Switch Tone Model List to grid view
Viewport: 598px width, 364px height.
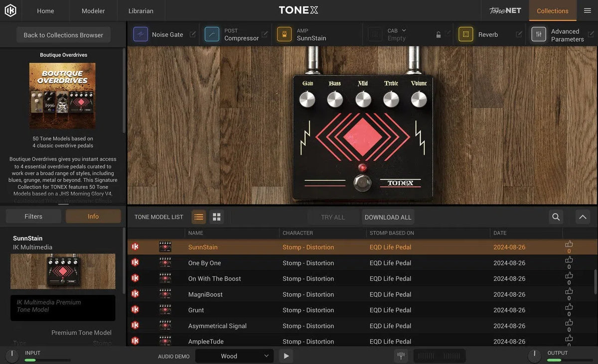click(216, 217)
